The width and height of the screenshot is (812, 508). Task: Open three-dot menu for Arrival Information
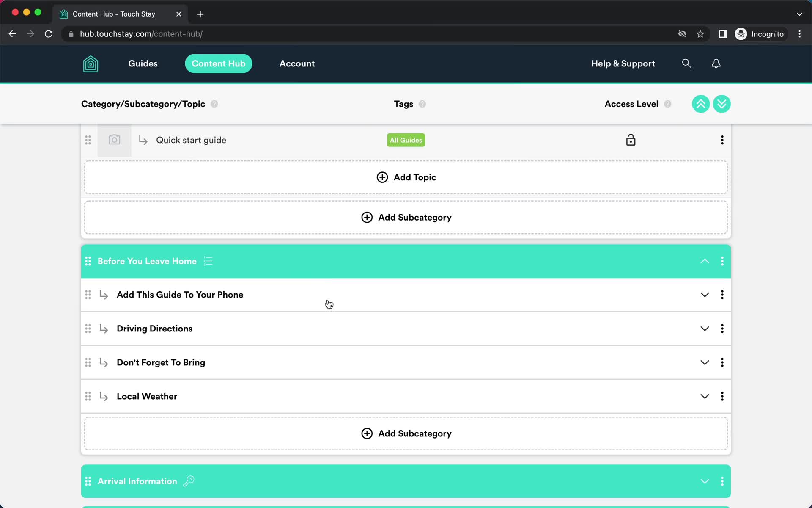pos(722,481)
